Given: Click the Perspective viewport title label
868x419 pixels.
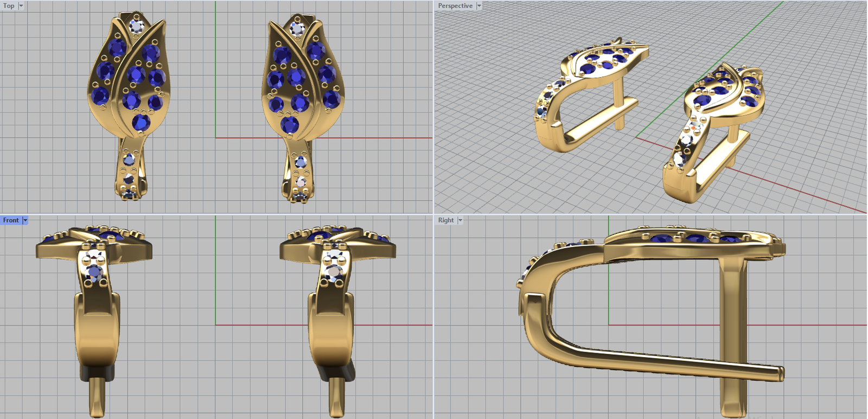Looking at the screenshot, I should pyautogui.click(x=455, y=6).
